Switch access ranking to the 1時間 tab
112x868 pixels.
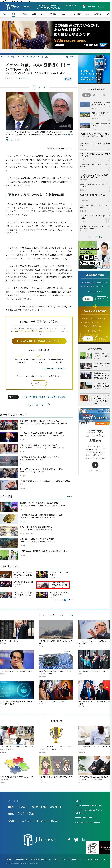tap(86, 95)
